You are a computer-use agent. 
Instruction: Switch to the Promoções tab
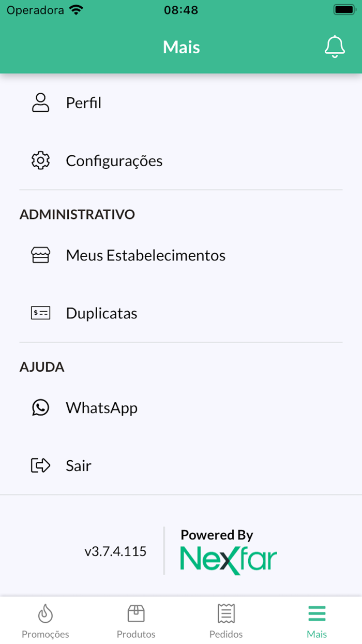pyautogui.click(x=45, y=621)
